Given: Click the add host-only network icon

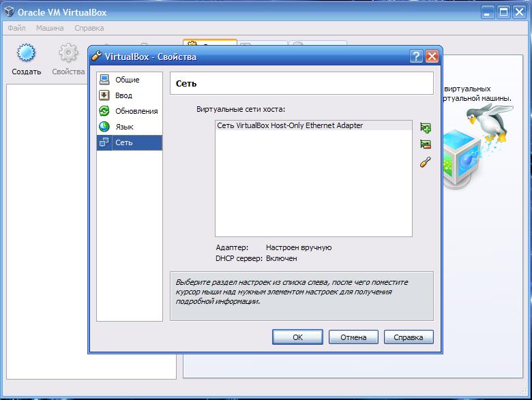Looking at the screenshot, I should 426,128.
